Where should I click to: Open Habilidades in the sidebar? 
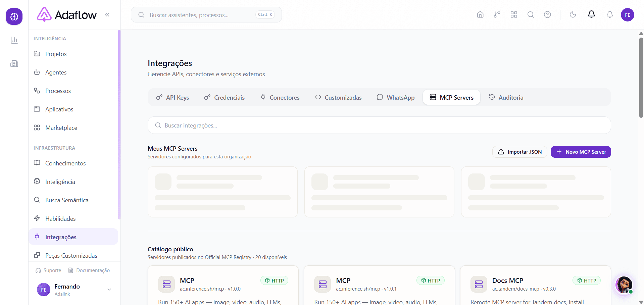[73, 219]
